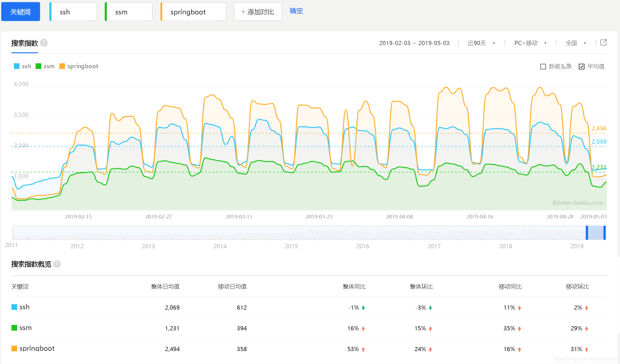Screen dimensions: 620x364
Task: Click the 358 mobile average value
Action: [242, 349]
